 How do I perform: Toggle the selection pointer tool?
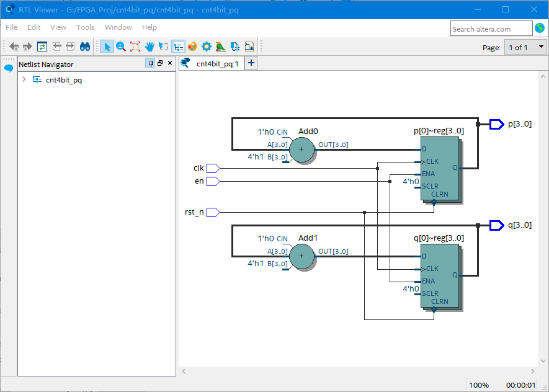tap(107, 47)
